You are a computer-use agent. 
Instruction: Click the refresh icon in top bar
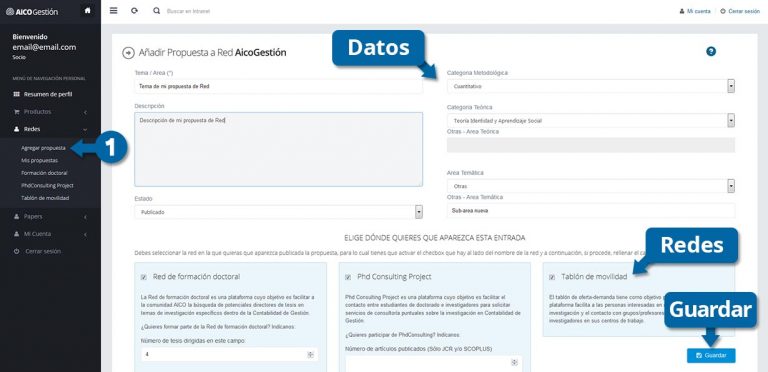click(x=134, y=10)
